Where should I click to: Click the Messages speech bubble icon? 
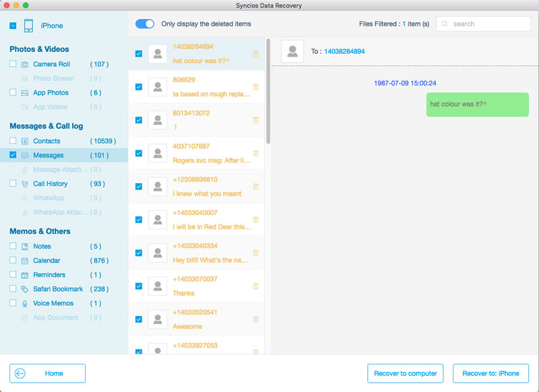(25, 156)
